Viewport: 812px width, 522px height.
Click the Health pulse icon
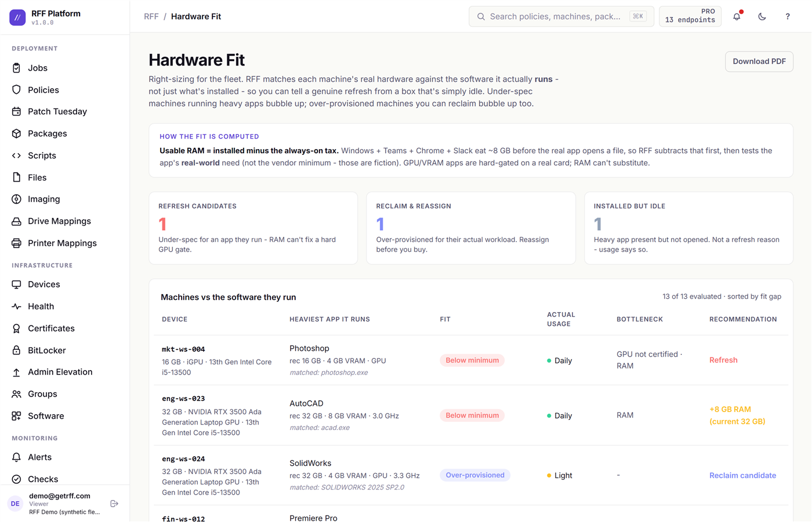click(x=16, y=306)
